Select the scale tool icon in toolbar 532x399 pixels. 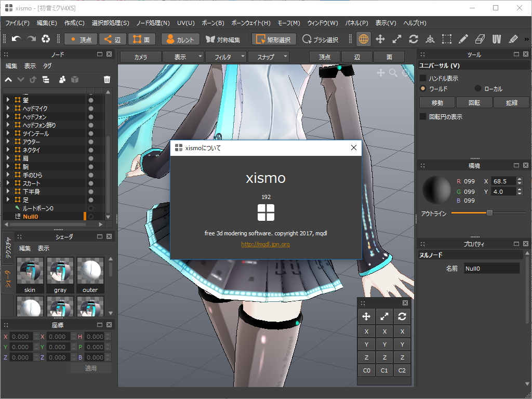396,39
